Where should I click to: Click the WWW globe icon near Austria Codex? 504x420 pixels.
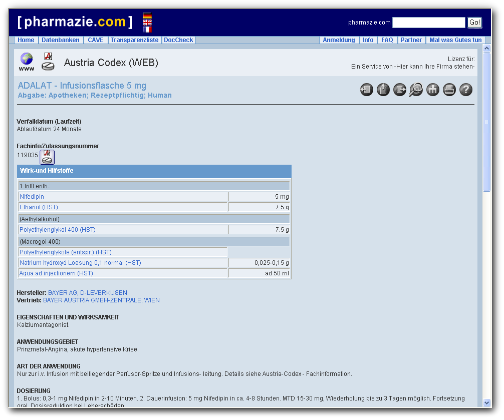click(x=26, y=59)
